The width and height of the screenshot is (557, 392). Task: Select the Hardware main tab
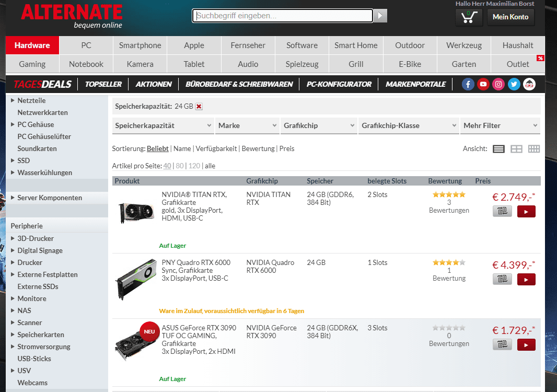32,45
